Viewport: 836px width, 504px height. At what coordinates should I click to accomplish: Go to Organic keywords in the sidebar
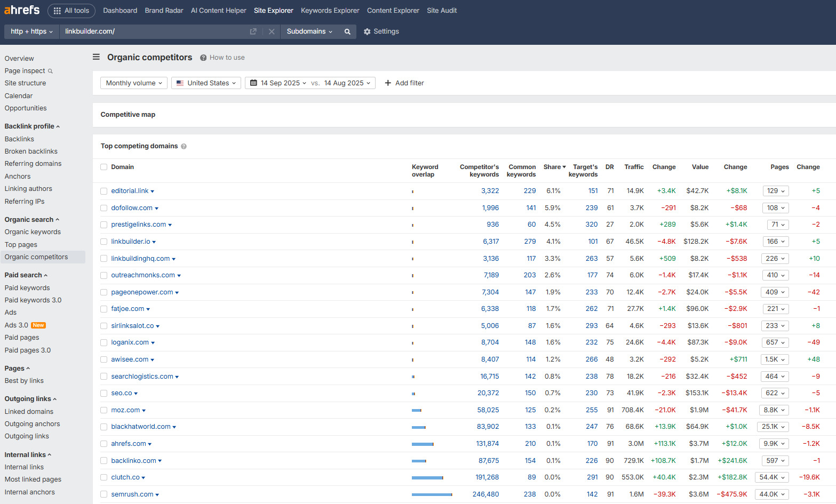(x=33, y=232)
